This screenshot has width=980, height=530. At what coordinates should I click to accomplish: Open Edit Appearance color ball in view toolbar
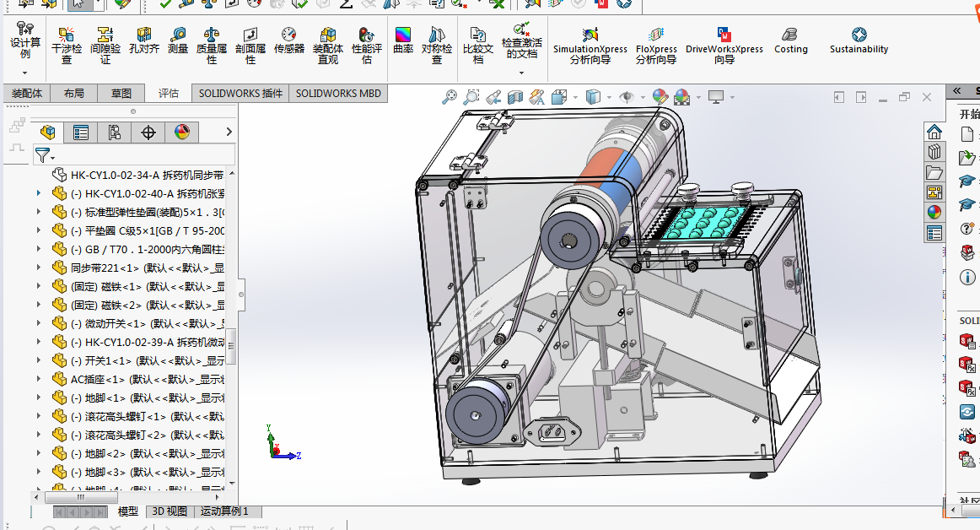pos(660,96)
